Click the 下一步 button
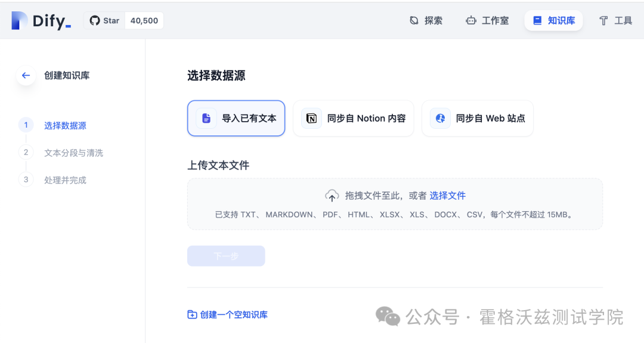 pos(226,256)
